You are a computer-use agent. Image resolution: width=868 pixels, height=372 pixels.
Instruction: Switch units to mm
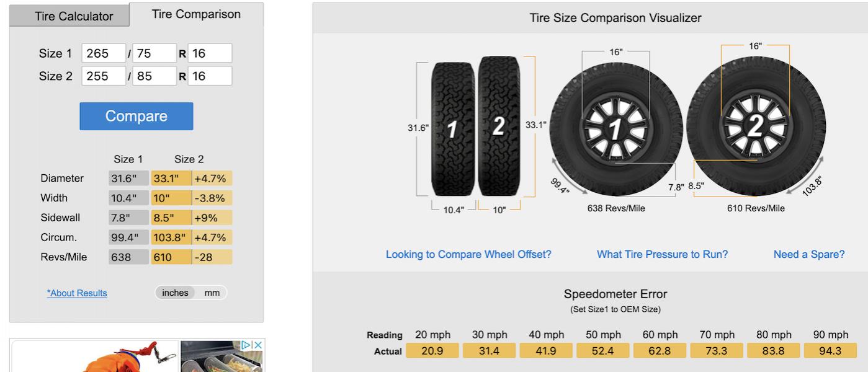[212, 293]
